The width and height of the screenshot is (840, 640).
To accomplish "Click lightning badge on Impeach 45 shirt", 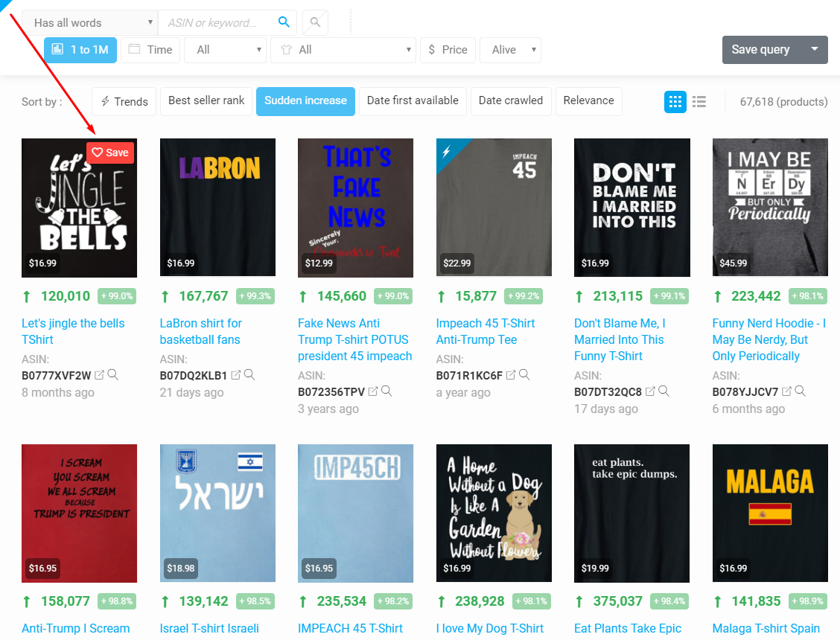I will pyautogui.click(x=447, y=150).
